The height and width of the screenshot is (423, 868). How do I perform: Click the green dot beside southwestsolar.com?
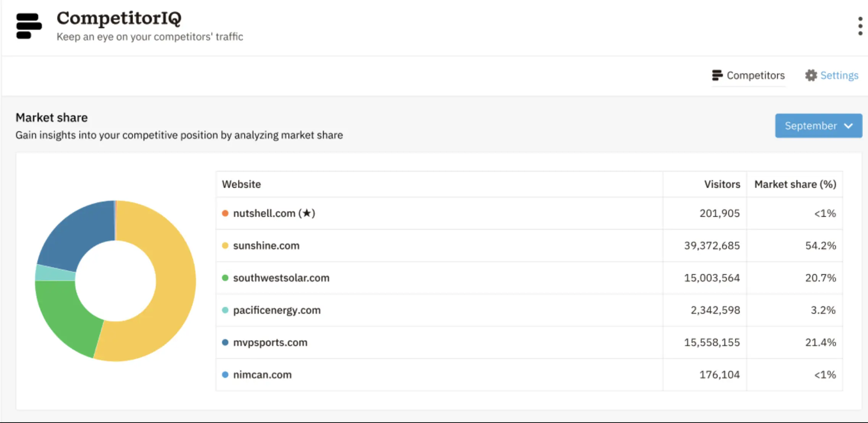point(225,278)
